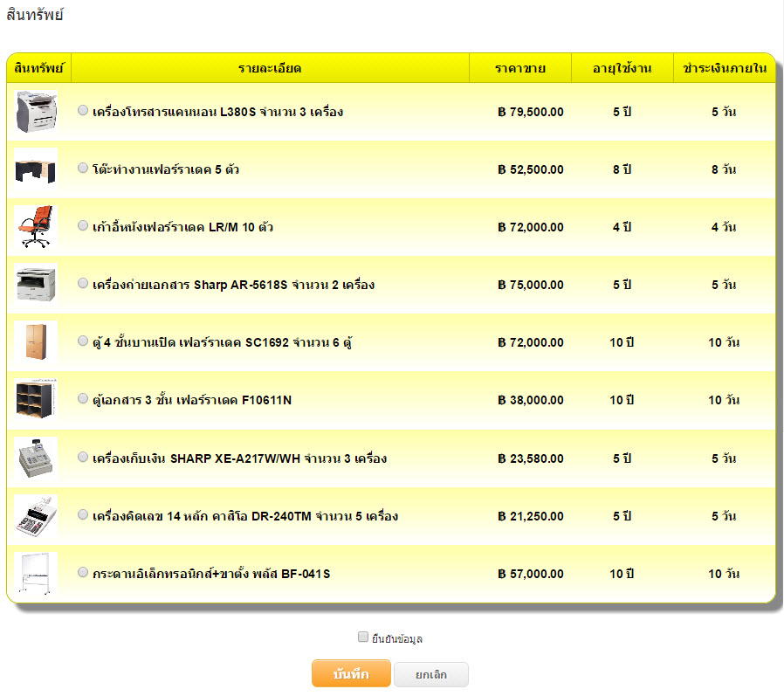Select the ตู้ 4 ชั้นบานเปิด SC1692 radio button
784x696 pixels.
pos(83,341)
